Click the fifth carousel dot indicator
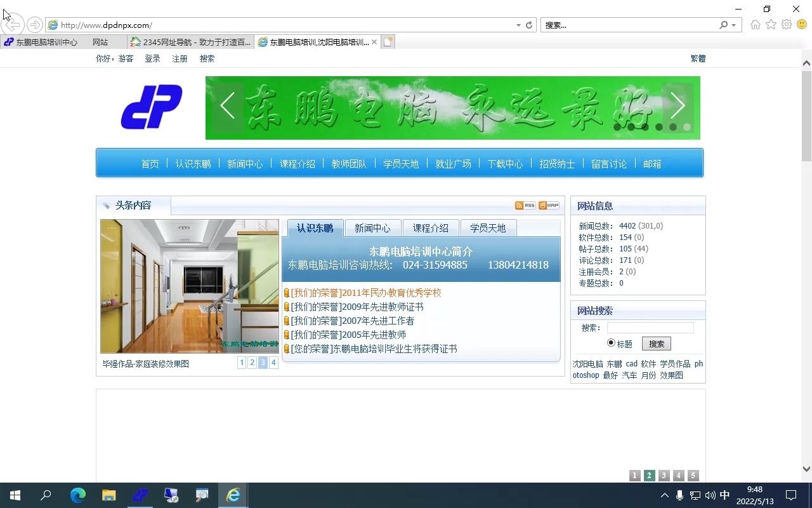The width and height of the screenshot is (812, 508). pyautogui.click(x=673, y=128)
